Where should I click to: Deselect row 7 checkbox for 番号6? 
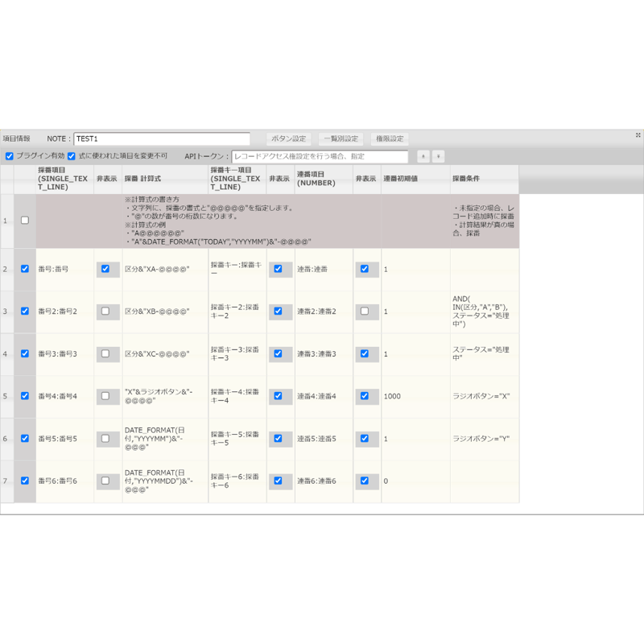[25, 481]
